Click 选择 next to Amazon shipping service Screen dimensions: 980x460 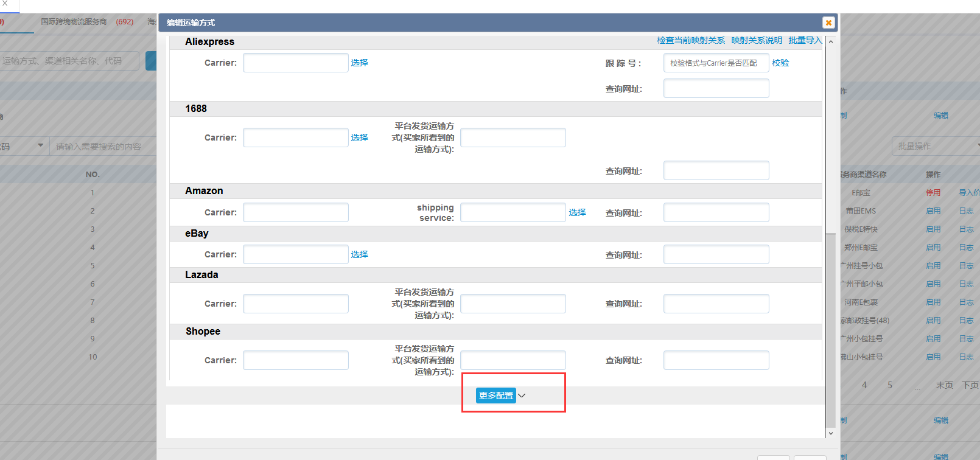point(577,212)
